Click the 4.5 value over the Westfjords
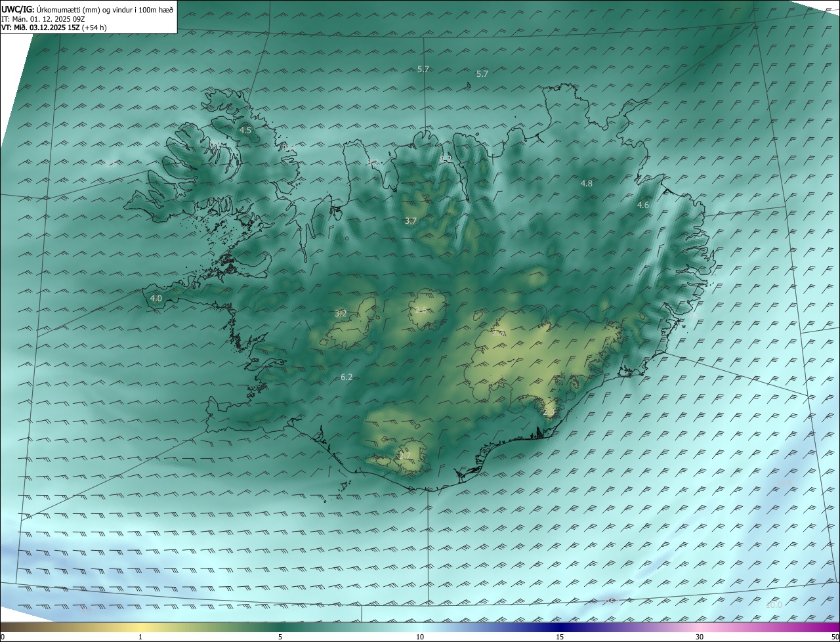Screen dimensions: 840x642 point(245,131)
